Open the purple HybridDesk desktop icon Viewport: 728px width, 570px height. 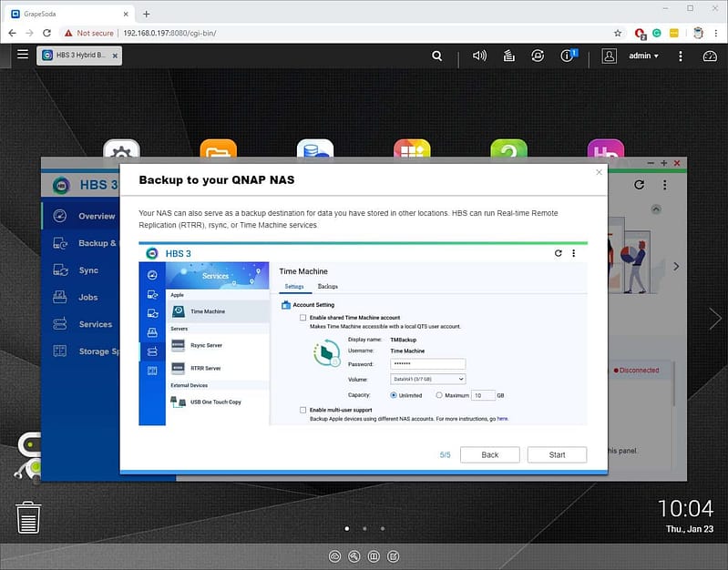606,148
